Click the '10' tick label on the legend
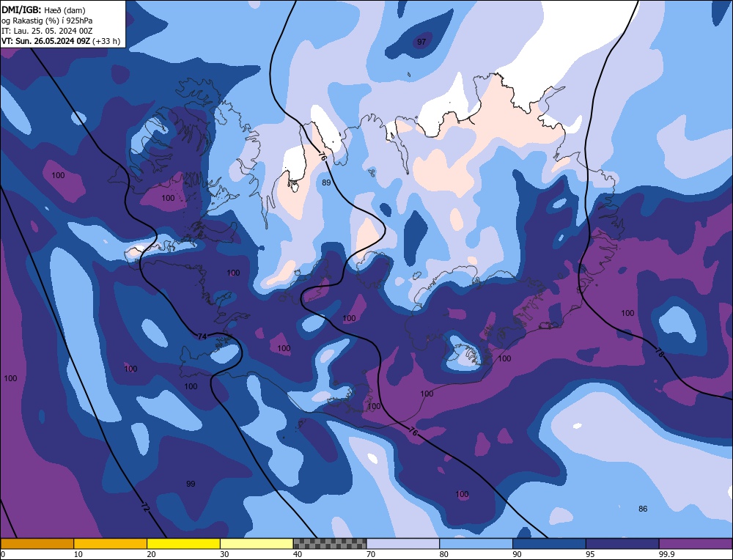 click(x=78, y=554)
